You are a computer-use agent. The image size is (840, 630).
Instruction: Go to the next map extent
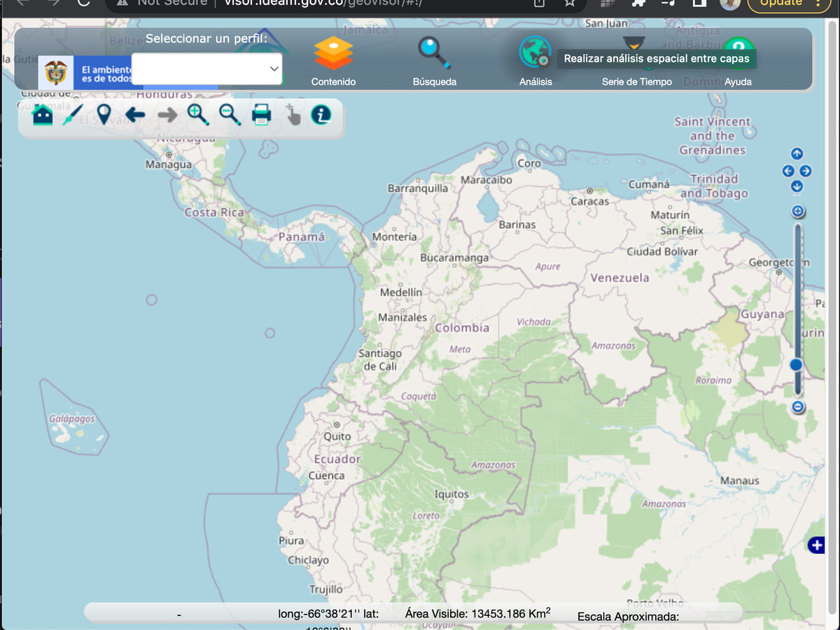pos(167,114)
